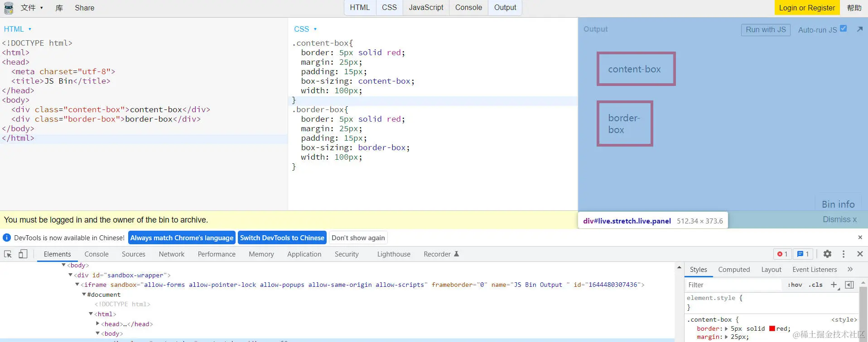
Task: Toggle the .cls element classes pane
Action: click(x=815, y=285)
